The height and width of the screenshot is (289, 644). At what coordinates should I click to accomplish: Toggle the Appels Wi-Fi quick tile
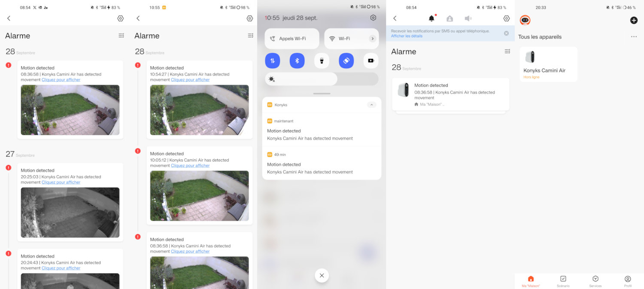tap(292, 39)
